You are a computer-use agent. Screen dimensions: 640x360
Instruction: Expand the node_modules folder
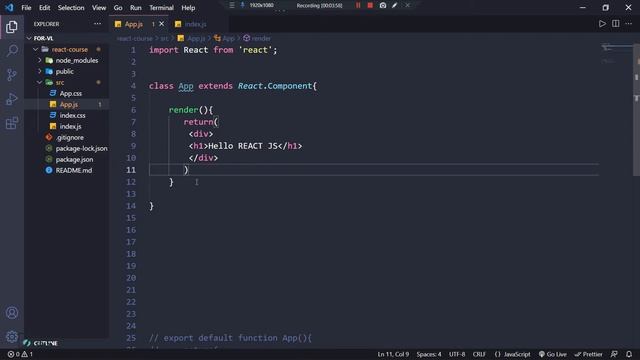pyautogui.click(x=67, y=60)
